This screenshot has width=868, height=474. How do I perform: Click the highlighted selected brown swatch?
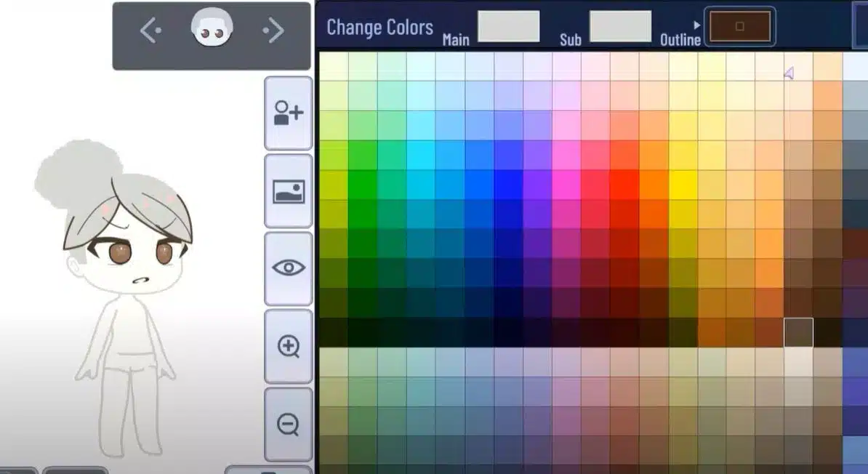point(798,332)
